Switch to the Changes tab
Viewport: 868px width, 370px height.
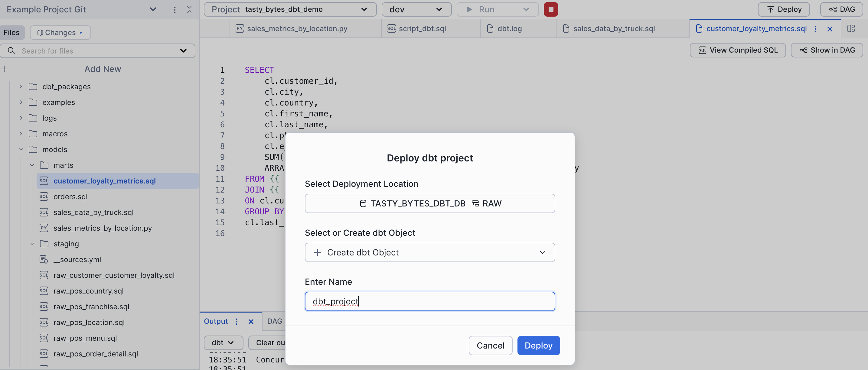(60, 33)
